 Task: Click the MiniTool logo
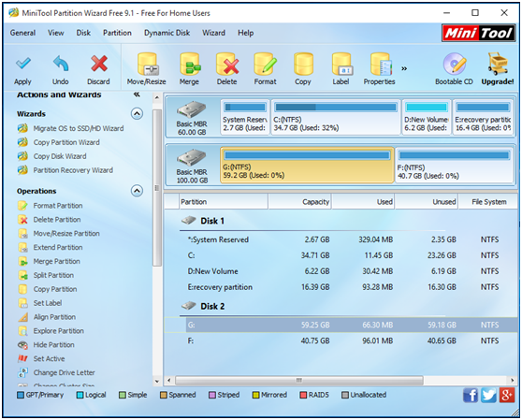[x=478, y=33]
